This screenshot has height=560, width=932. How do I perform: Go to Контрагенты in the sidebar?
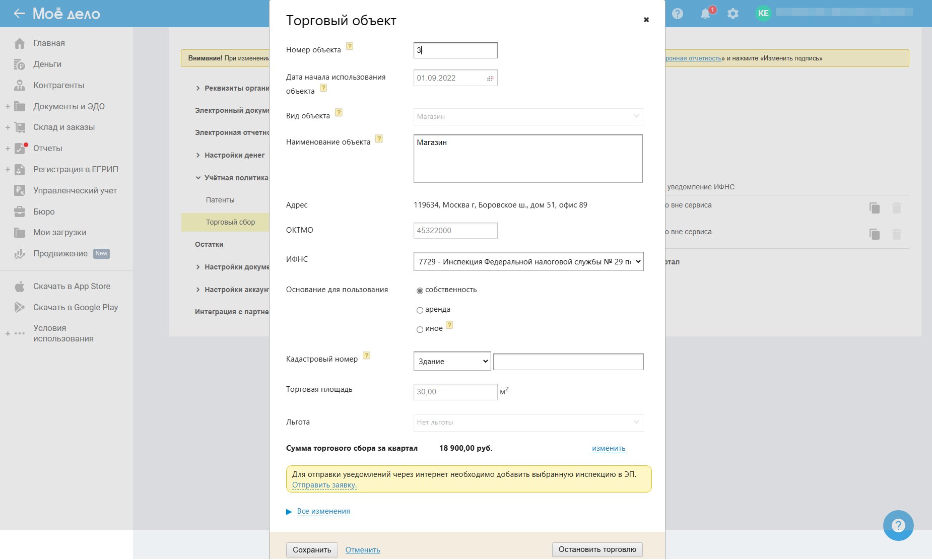pos(58,85)
